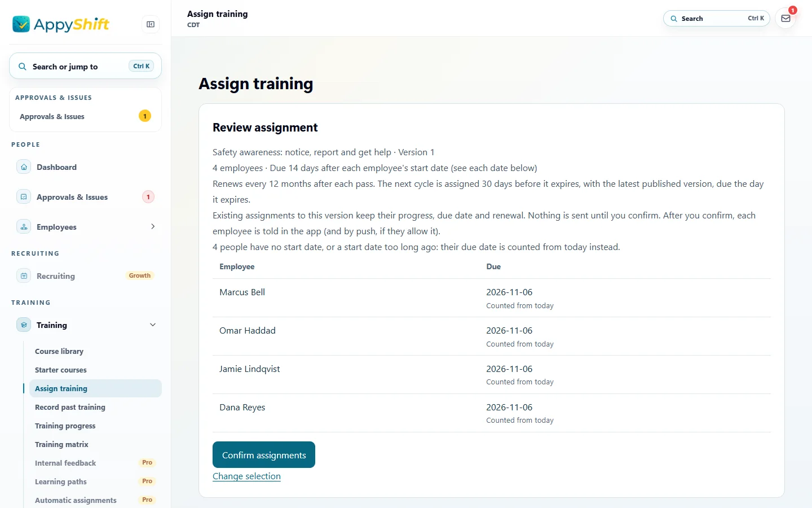Click the Training section icon

pos(24,325)
